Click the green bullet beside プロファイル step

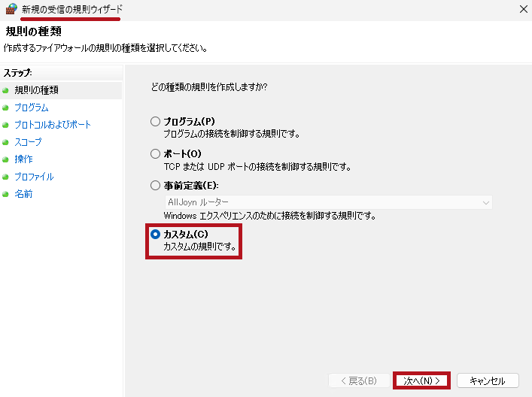5,177
